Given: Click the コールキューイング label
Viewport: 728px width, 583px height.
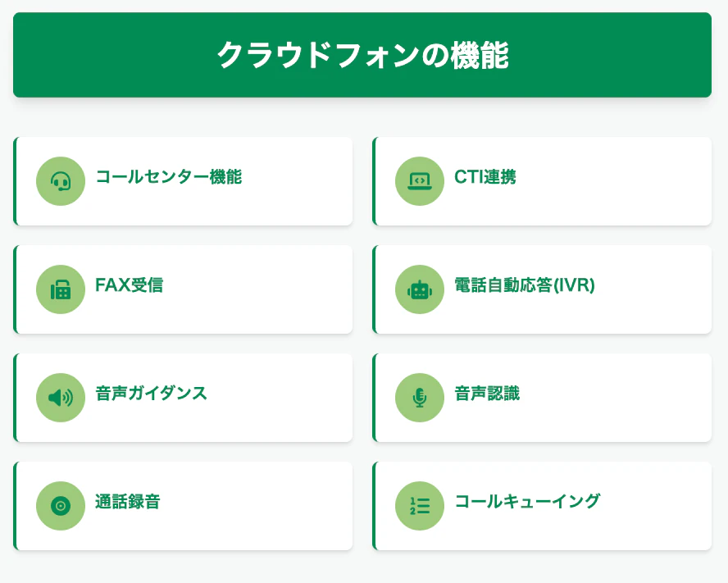Looking at the screenshot, I should click(527, 501).
